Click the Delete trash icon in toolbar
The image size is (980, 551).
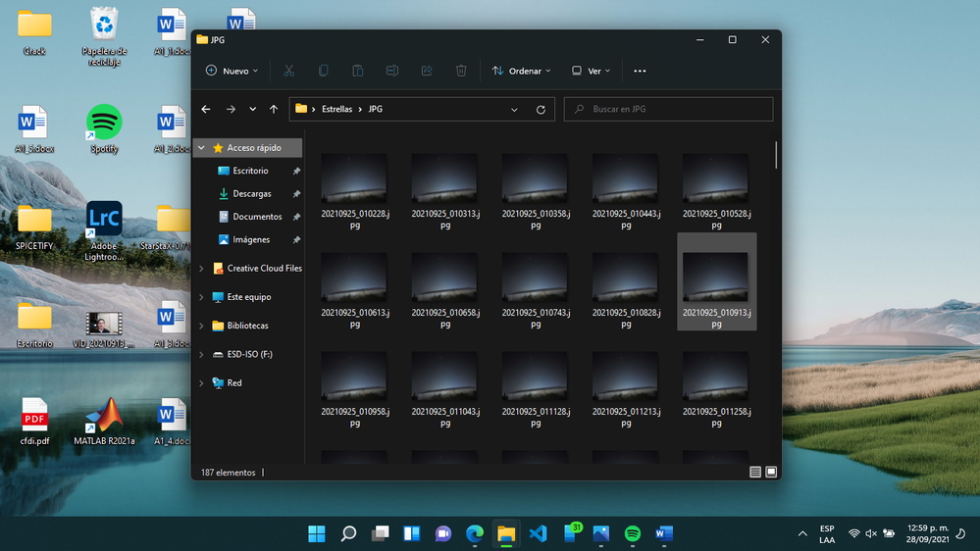pos(461,71)
